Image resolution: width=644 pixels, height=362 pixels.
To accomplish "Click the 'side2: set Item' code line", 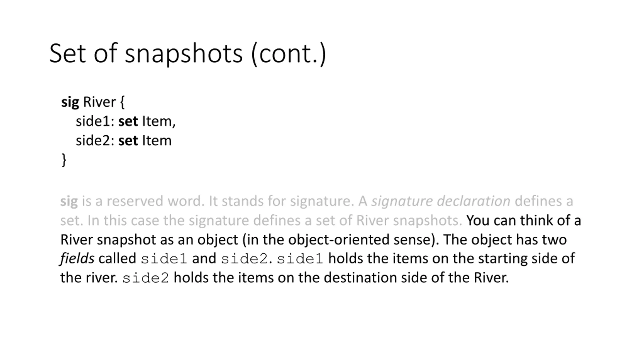I will pyautogui.click(x=124, y=141).
